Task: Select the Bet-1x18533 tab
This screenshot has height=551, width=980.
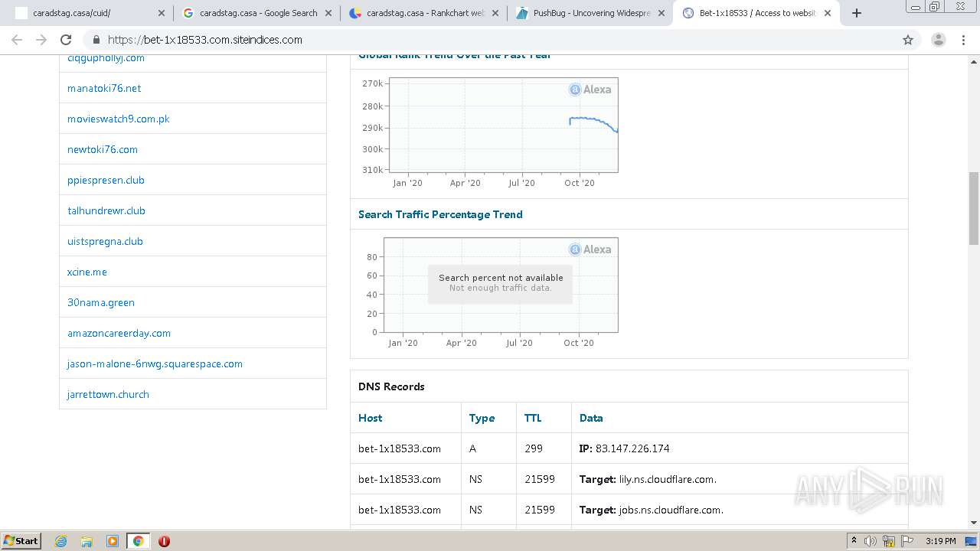Action: (757, 13)
